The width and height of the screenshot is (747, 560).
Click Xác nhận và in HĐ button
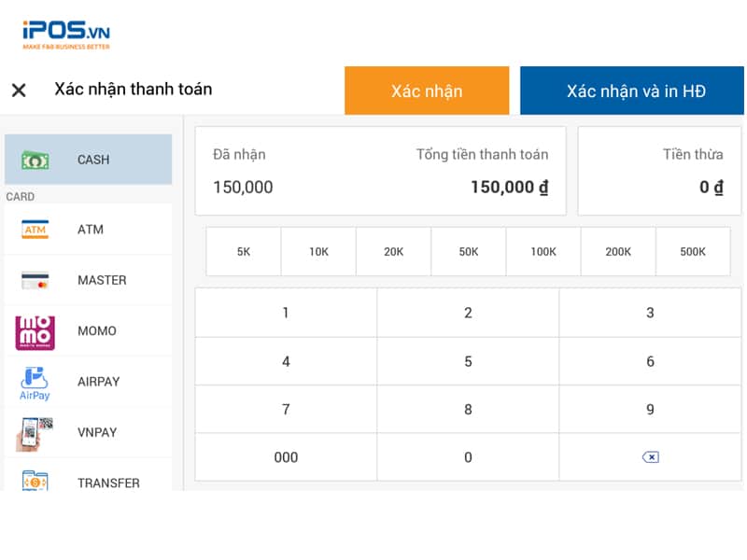coord(635,91)
